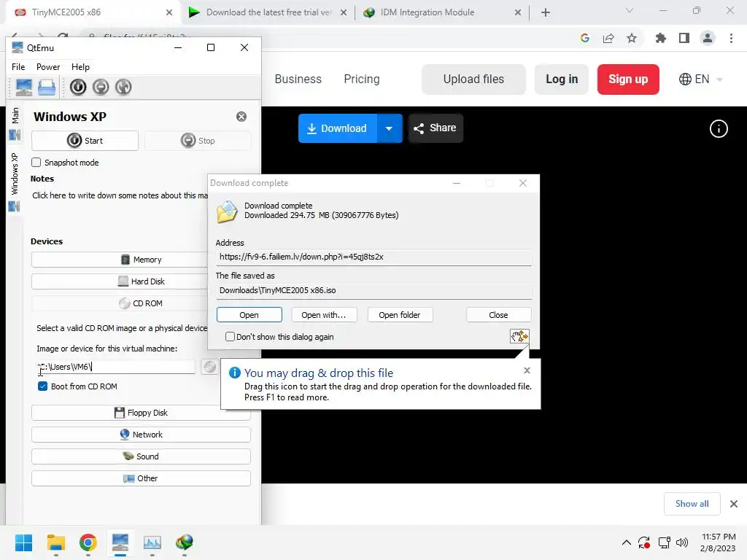The width and height of the screenshot is (747, 560).
Task: Click the saved file path field
Action: click(374, 290)
